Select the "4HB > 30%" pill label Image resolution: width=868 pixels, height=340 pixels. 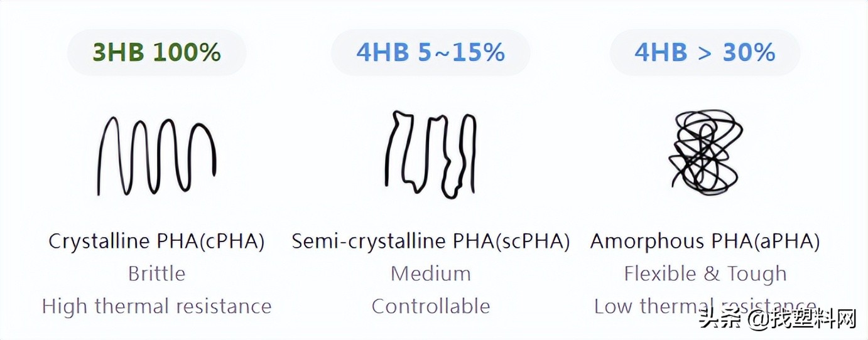click(x=705, y=53)
